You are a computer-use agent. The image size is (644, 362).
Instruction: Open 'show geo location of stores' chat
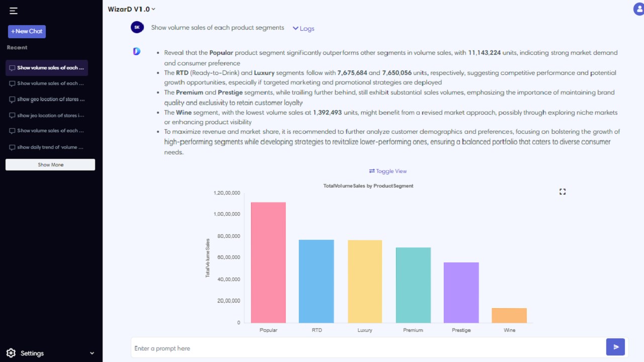(47, 100)
